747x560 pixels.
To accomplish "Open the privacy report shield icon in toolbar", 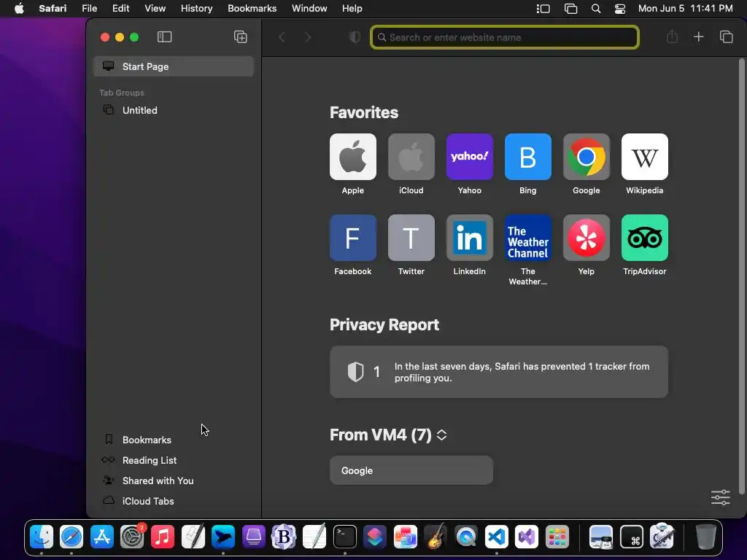I will click(355, 37).
